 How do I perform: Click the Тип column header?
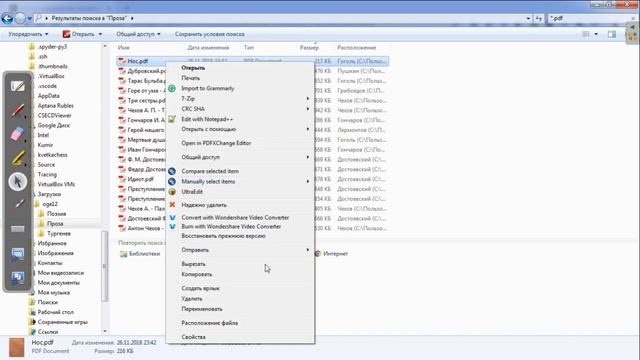point(249,48)
